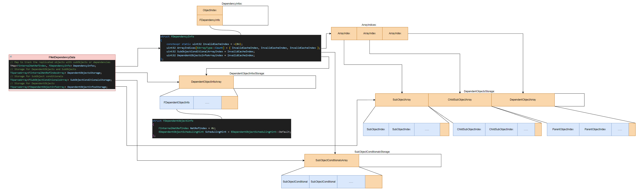The width and height of the screenshot is (644, 195).
Task: Select the DependentObjectArray box
Action: [x=522, y=100]
